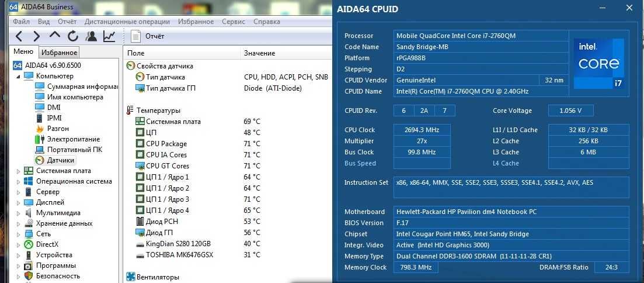
Task: Open the Избранное menu in the menu bar
Action: coord(196,22)
